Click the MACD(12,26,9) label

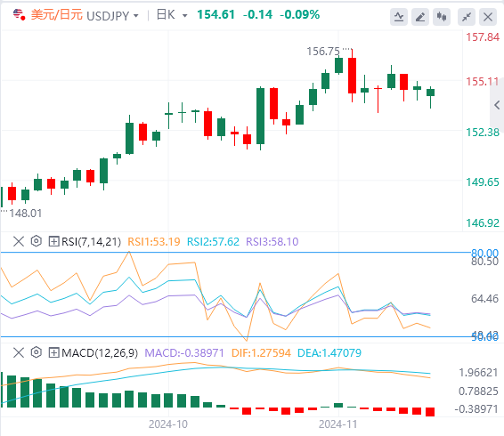pyautogui.click(x=100, y=352)
